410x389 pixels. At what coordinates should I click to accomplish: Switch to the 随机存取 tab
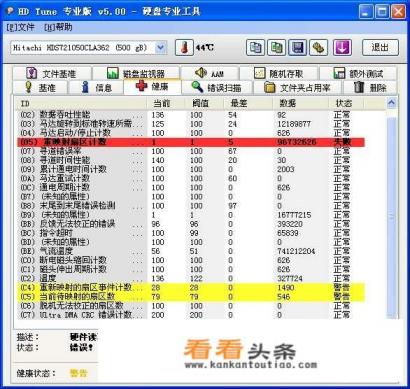pyautogui.click(x=278, y=73)
